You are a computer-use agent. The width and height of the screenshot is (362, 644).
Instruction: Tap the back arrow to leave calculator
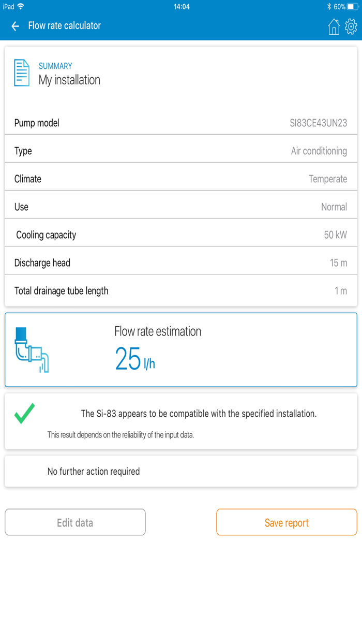point(14,26)
